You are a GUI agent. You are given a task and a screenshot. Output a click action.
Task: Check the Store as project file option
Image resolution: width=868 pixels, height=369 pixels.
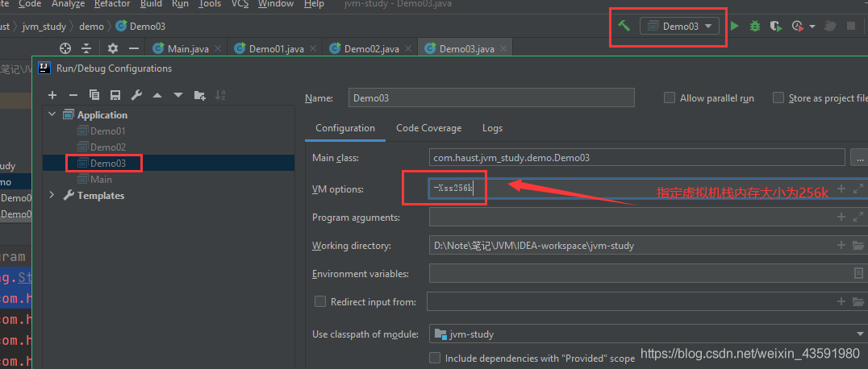pos(778,97)
